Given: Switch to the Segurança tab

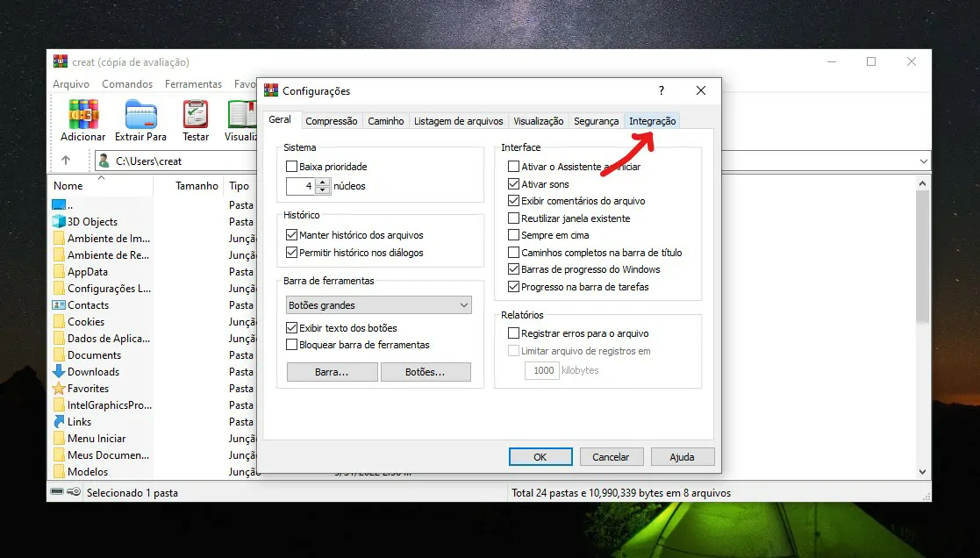Looking at the screenshot, I should 597,121.
